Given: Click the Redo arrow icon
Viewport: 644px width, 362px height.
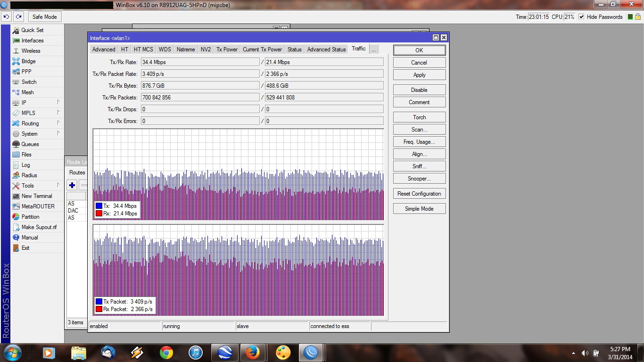Looking at the screenshot, I should [x=18, y=17].
